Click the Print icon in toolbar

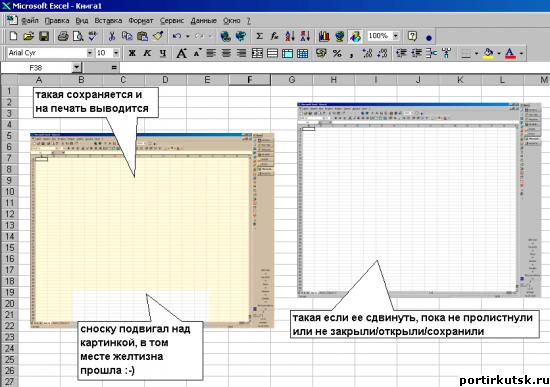click(63, 36)
